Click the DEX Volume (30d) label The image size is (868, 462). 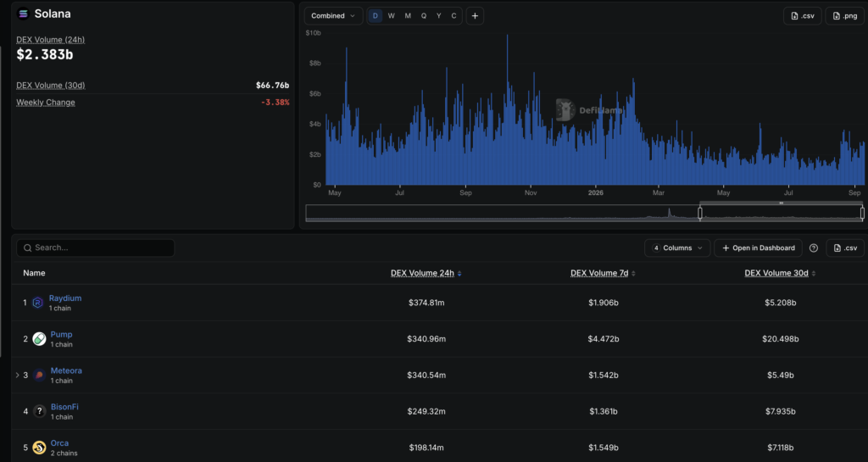50,86
